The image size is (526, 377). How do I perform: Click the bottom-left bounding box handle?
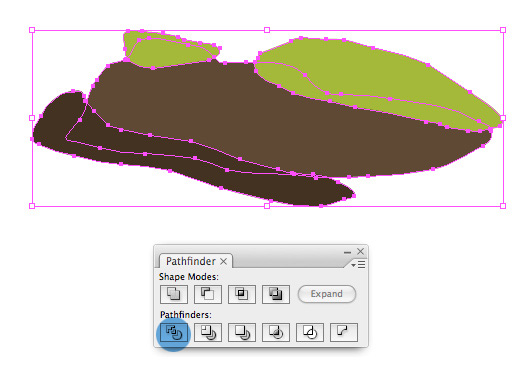[x=32, y=206]
